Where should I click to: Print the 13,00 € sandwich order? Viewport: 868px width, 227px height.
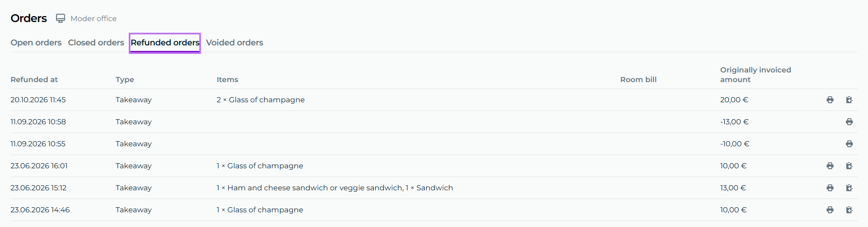830,188
